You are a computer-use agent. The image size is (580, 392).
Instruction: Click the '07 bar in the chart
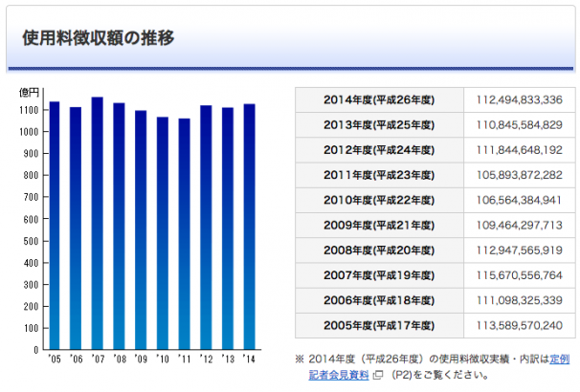pos(97,224)
